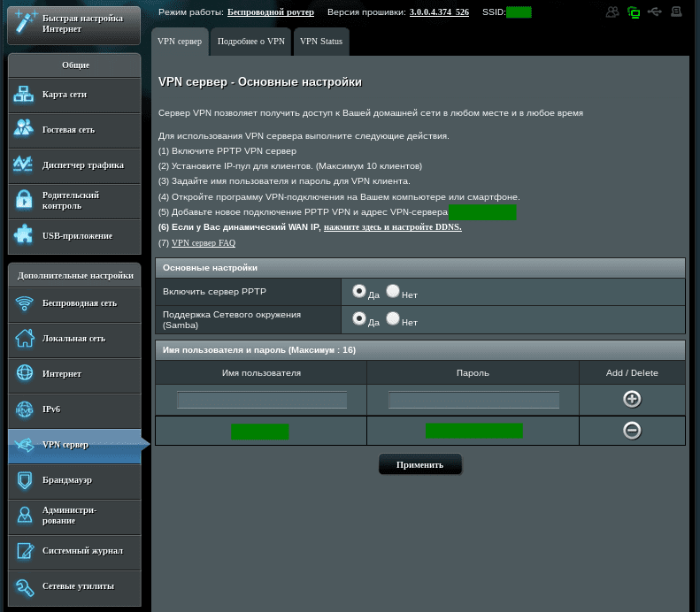Select Да for Samba network support
This screenshot has width=700, height=612.
359,318
